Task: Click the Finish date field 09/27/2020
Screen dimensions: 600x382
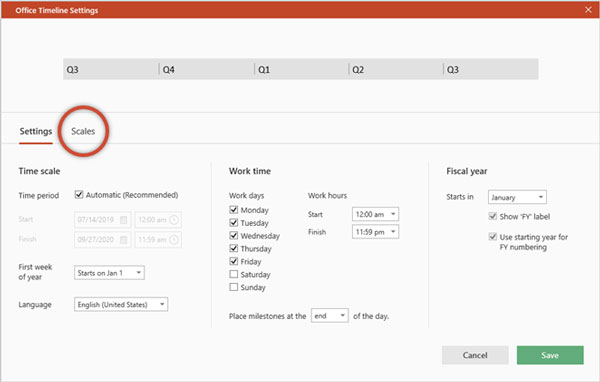Action: (x=103, y=240)
